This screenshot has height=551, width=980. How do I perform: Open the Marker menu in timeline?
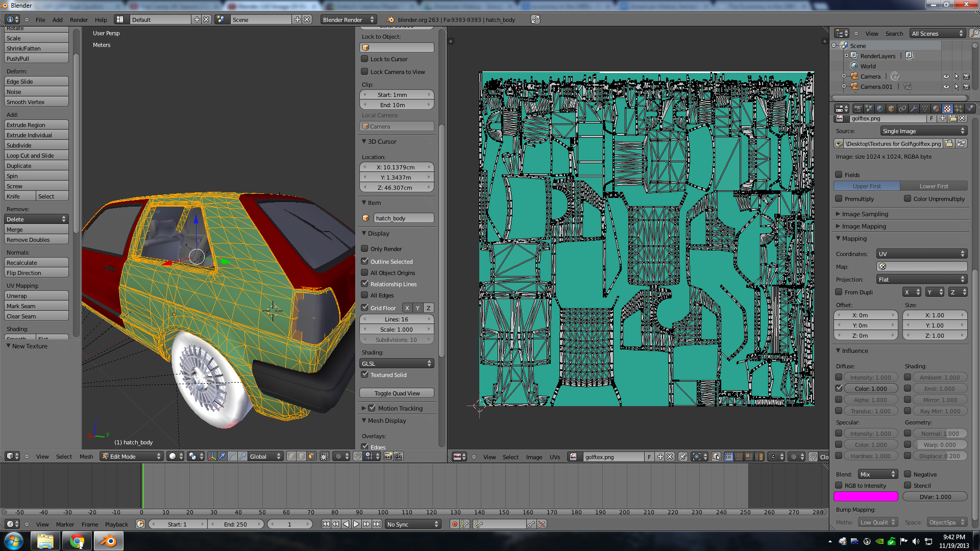click(65, 524)
